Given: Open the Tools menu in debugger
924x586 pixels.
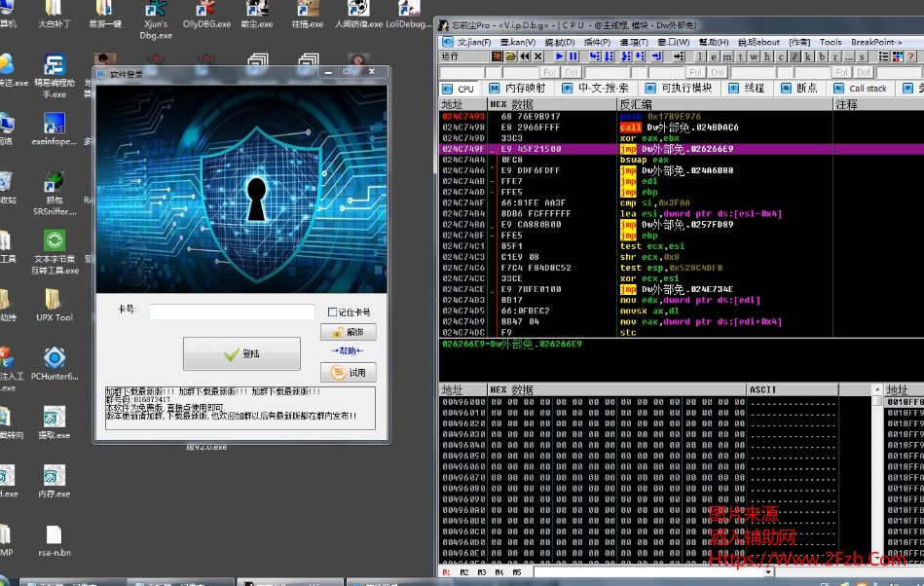Looking at the screenshot, I should 831,42.
